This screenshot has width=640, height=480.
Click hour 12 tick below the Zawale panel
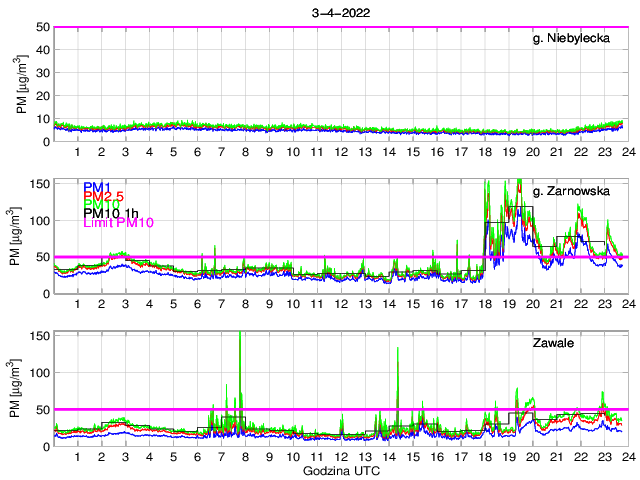click(341, 456)
